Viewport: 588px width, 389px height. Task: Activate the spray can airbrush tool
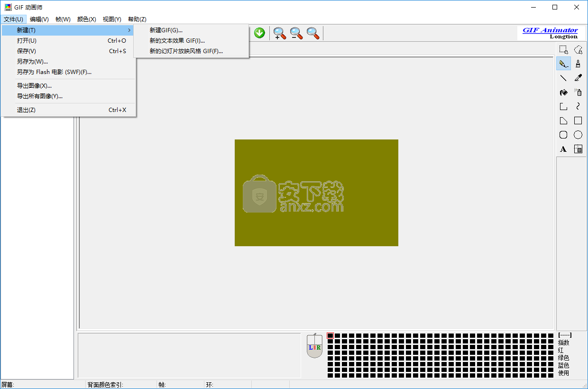tap(578, 92)
